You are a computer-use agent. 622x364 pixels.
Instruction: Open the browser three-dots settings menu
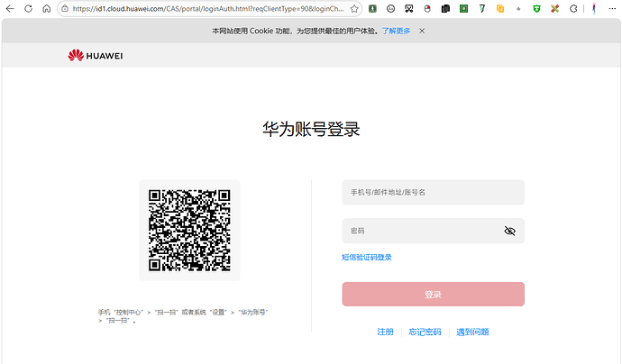point(612,9)
